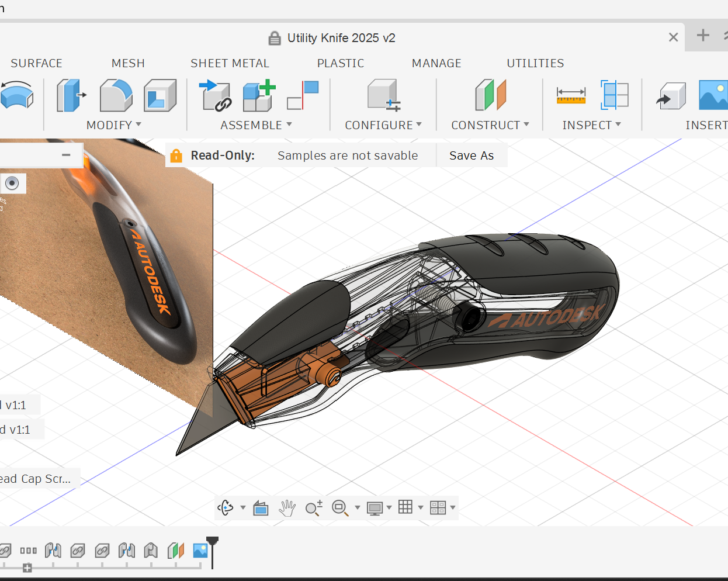Select the Joint tool in Assemble

point(303,96)
